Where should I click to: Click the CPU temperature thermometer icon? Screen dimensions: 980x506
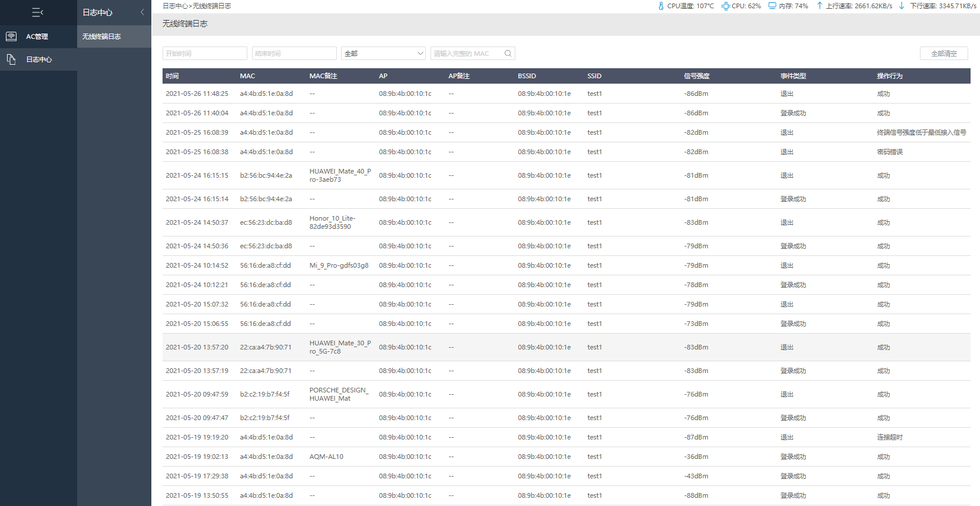[x=661, y=6]
